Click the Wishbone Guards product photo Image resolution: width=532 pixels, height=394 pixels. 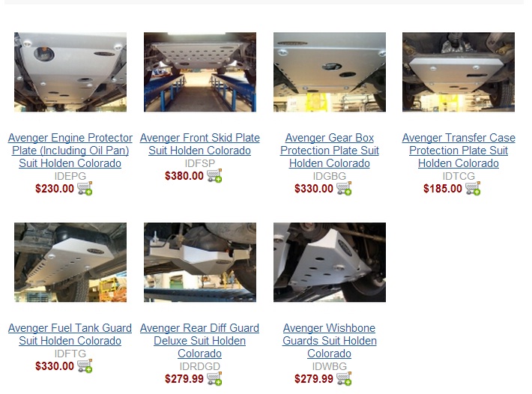pos(330,262)
